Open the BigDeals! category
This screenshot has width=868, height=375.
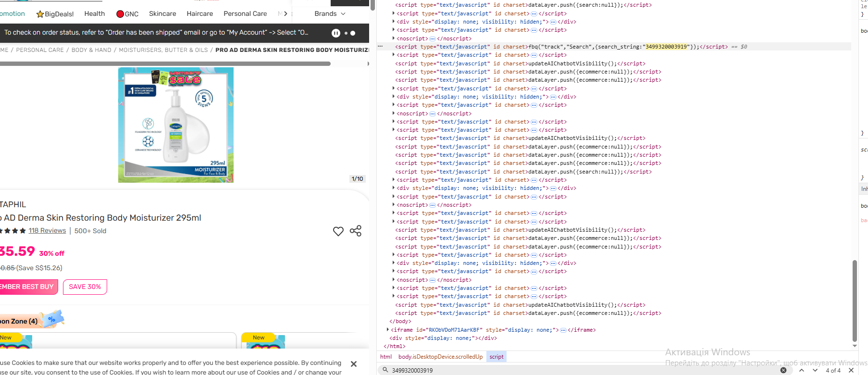(55, 14)
